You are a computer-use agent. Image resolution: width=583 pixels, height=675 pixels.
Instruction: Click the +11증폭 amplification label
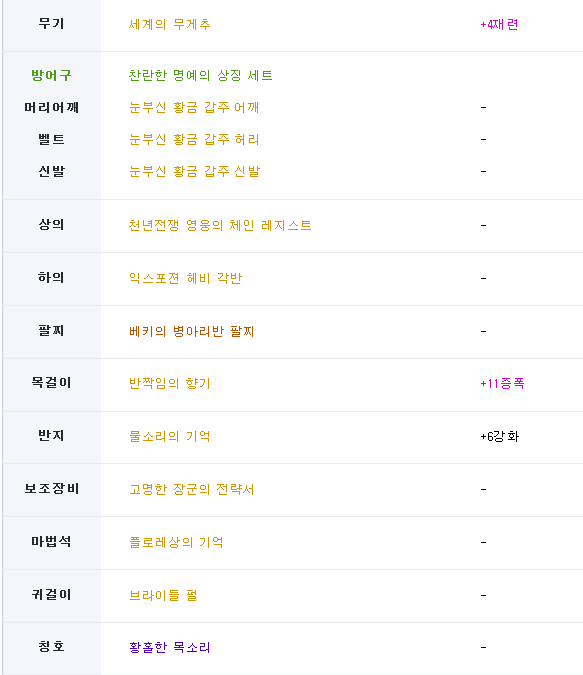(x=502, y=383)
